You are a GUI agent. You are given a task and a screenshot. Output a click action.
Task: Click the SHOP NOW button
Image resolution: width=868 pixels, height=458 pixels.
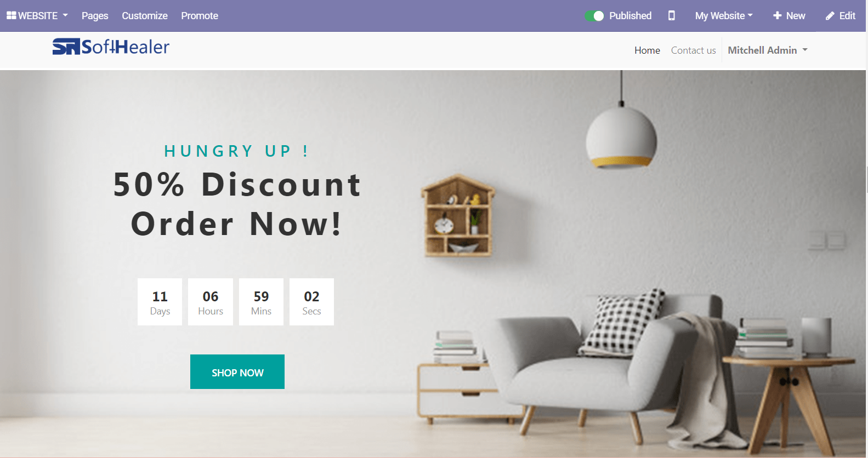[x=237, y=372]
